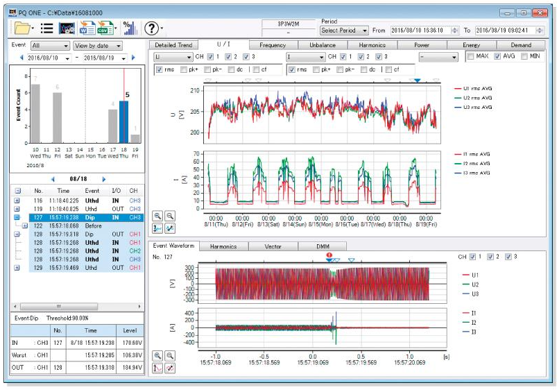Image resolution: width=557 pixels, height=392 pixels.
Task: Open the Unbalance tab
Action: (323, 45)
